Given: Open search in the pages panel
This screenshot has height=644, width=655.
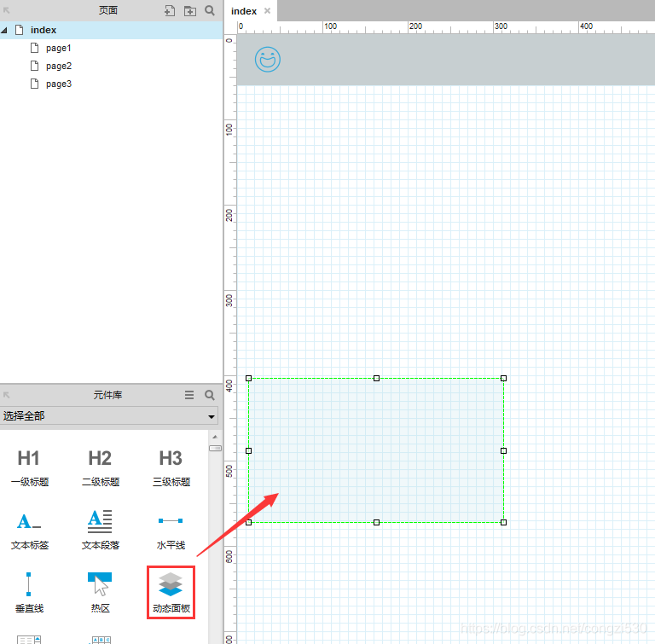Looking at the screenshot, I should pyautogui.click(x=210, y=10).
